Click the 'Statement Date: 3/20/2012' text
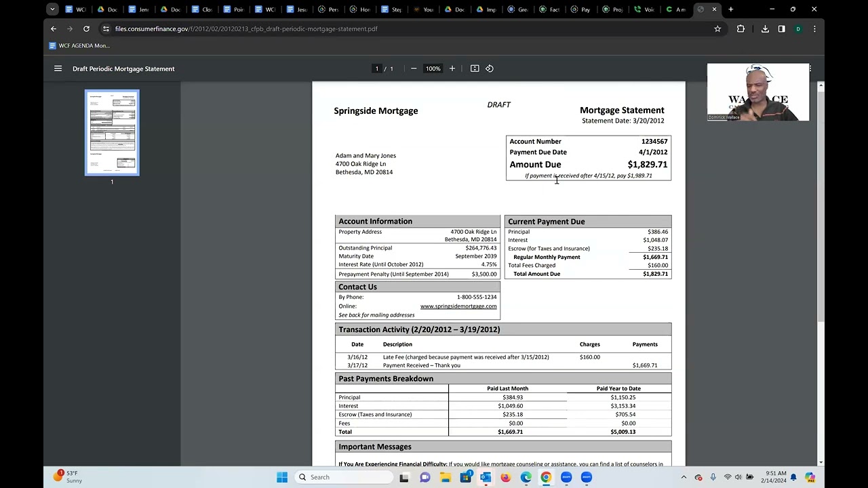Screen dimensions: 868x488 point(623,121)
